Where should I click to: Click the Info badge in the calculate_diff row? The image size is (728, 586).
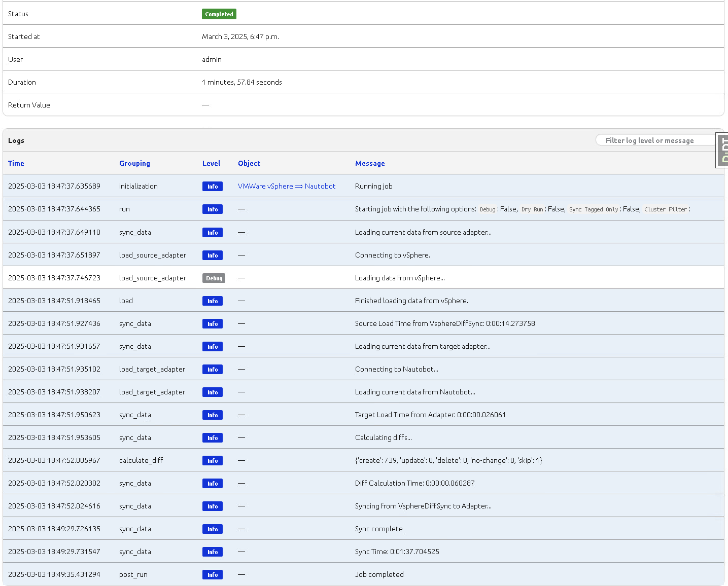213,461
